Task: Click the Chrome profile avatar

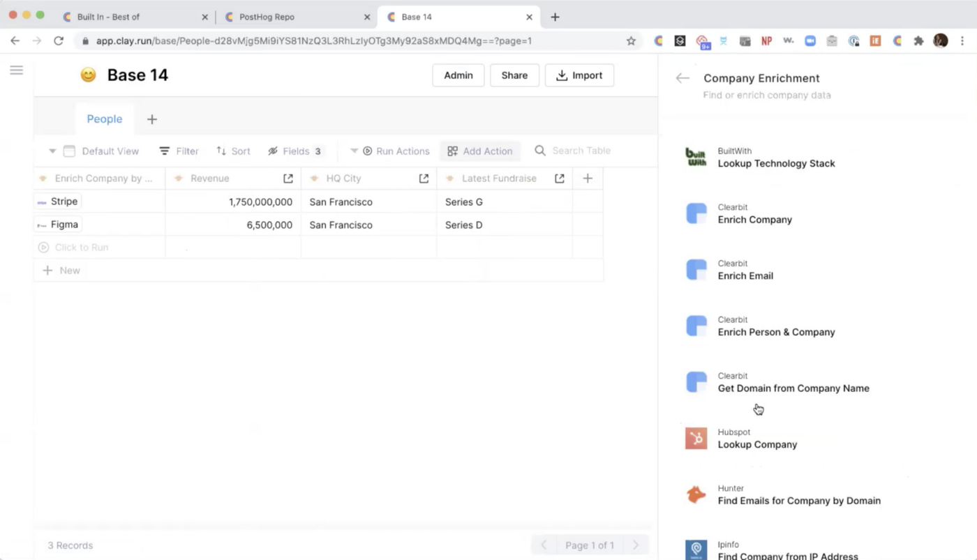Action: click(941, 41)
